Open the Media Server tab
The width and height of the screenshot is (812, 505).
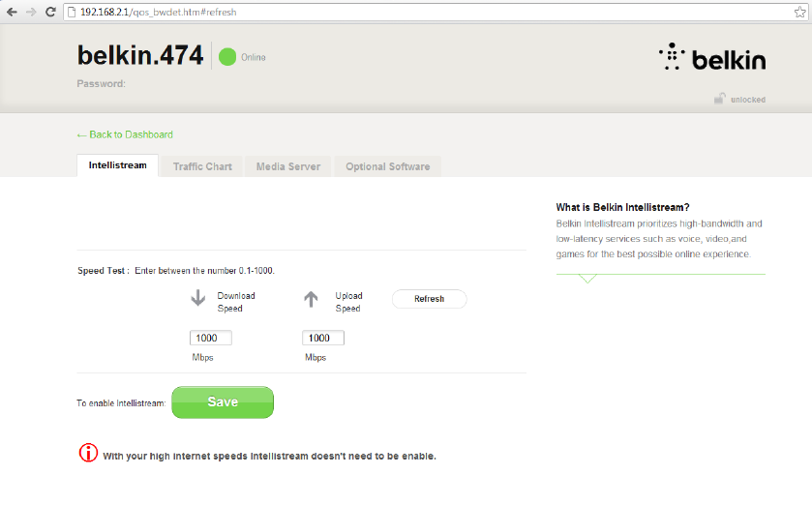point(288,166)
